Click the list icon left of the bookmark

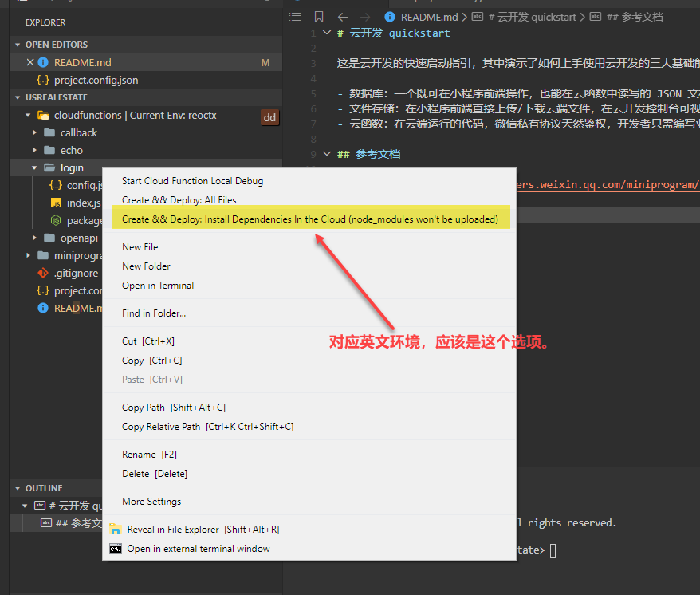pos(294,17)
